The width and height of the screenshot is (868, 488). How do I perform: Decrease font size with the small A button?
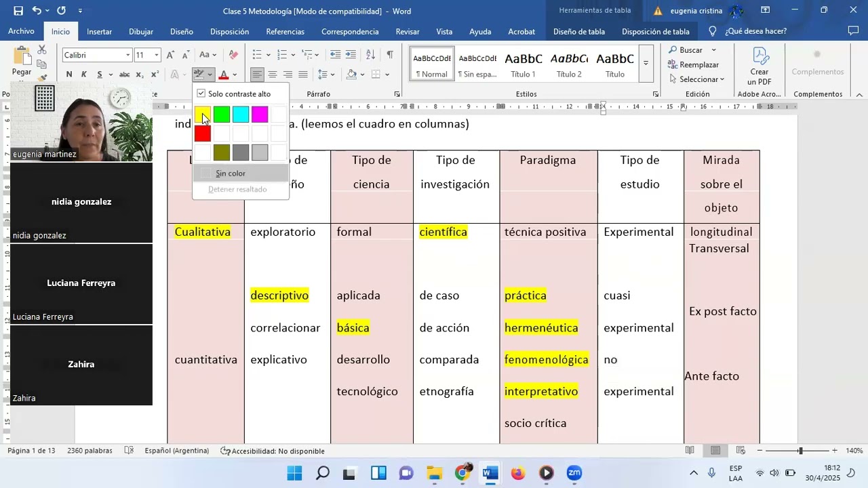184,55
